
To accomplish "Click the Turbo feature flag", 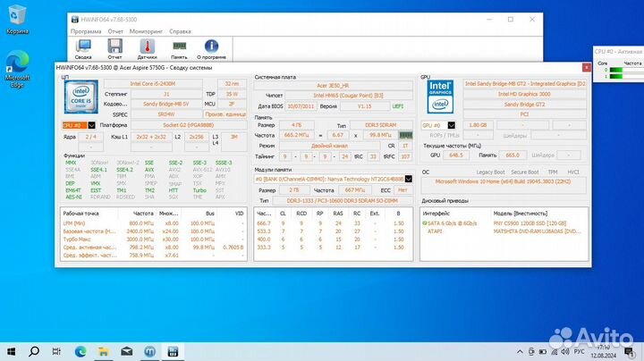I will [x=199, y=190].
